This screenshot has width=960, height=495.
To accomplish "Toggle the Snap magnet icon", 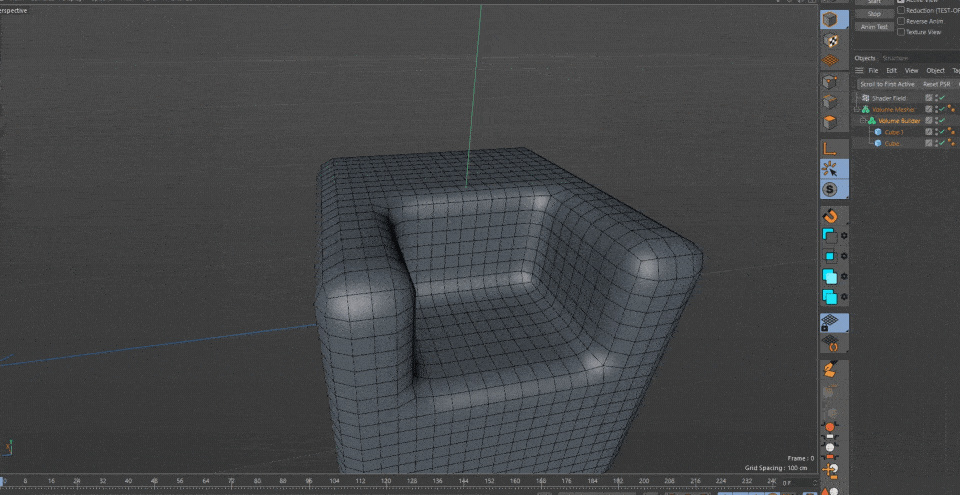I will [829, 216].
